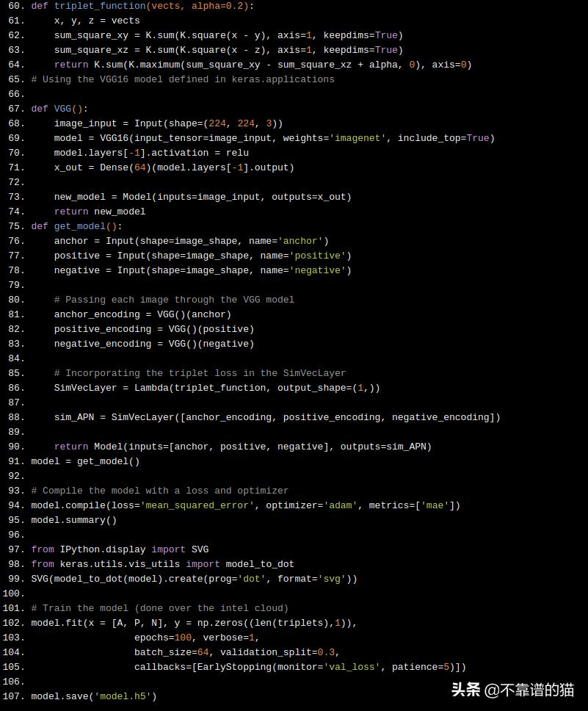Click 'callbacks=[EarlyStopping(monitor=' line
The height and width of the screenshot is (711, 588).
300,667
